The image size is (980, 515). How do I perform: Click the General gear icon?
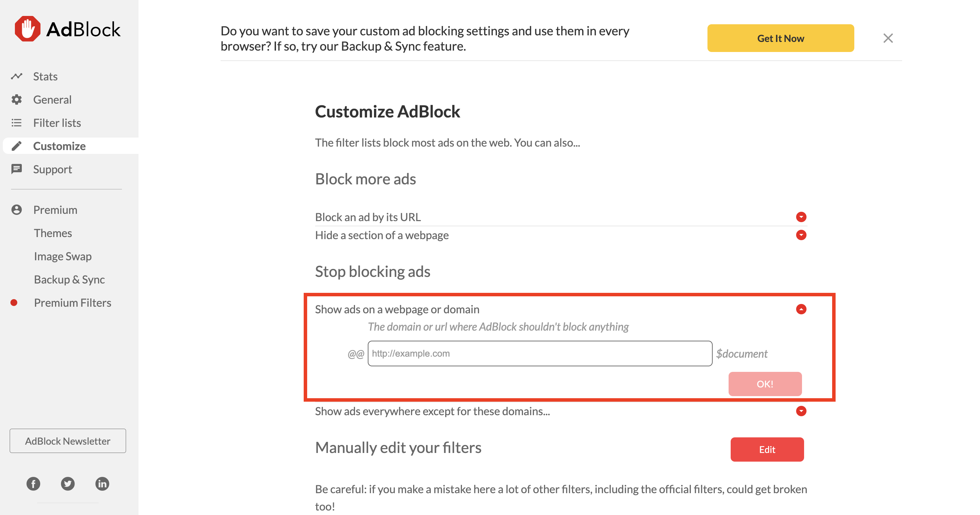pos(17,99)
